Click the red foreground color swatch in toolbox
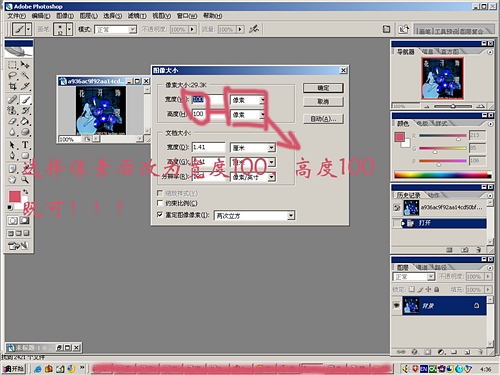The width and height of the screenshot is (500, 375). click(x=15, y=196)
